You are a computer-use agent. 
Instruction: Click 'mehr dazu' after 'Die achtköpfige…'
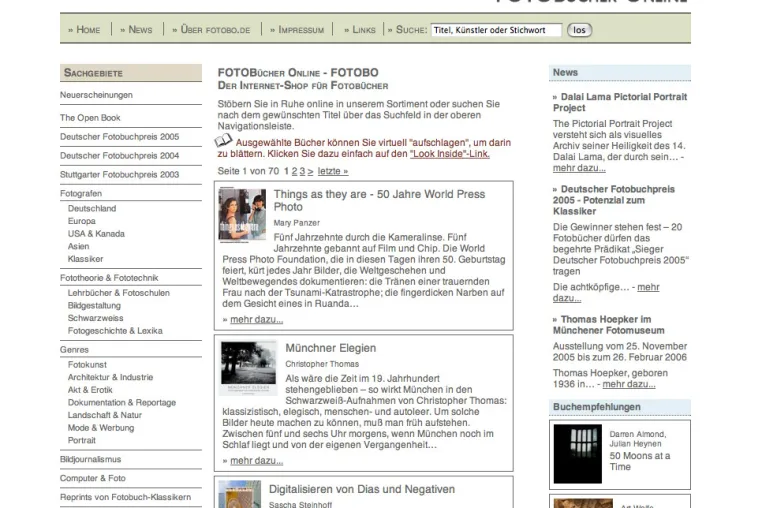click(x=606, y=293)
